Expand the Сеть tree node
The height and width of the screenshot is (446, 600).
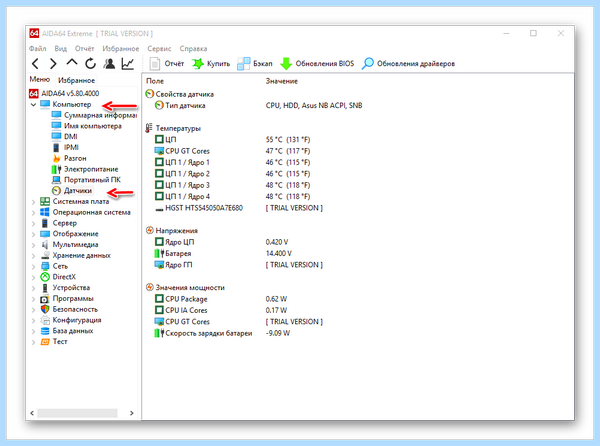click(x=33, y=266)
